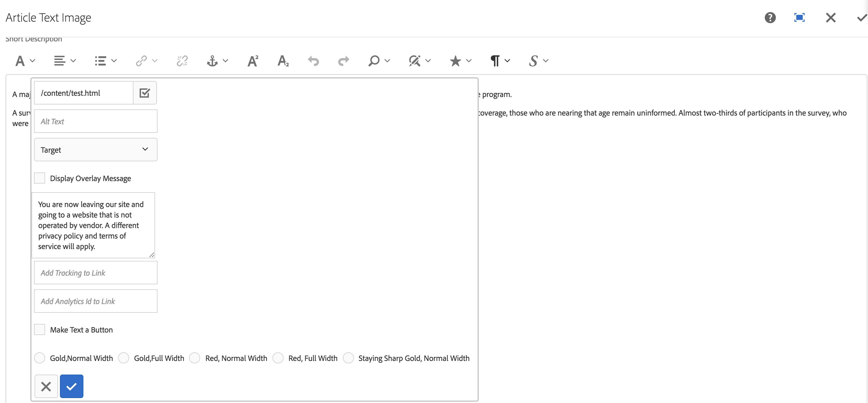Open the help question mark icon
The image size is (868, 403).
point(770,18)
